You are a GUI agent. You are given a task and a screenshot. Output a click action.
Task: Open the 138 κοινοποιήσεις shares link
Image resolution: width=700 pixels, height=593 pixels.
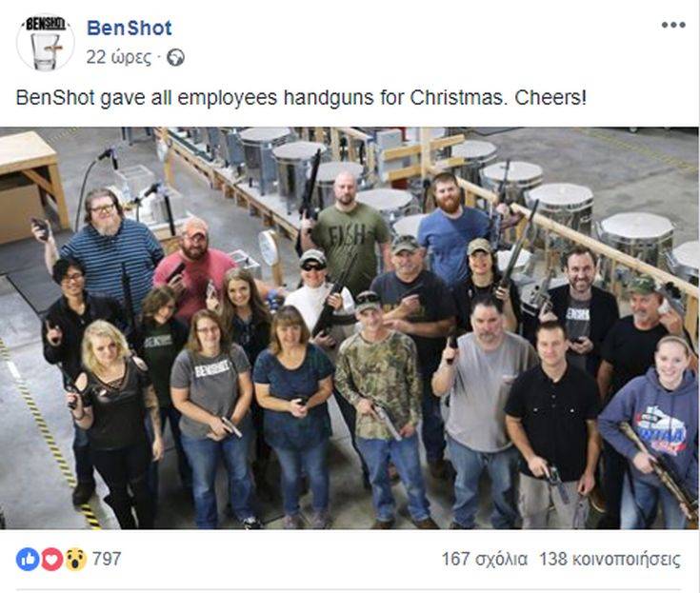(x=610, y=559)
